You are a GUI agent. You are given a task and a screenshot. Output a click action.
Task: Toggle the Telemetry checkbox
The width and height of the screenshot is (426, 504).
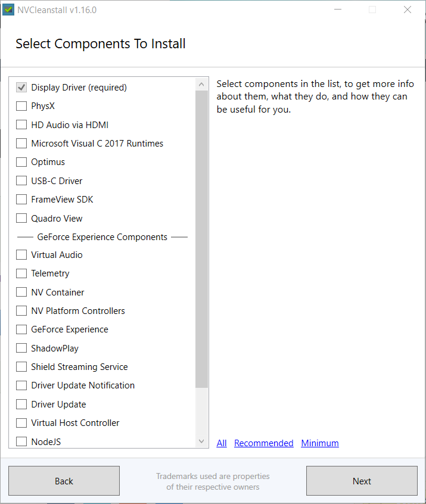coord(21,273)
